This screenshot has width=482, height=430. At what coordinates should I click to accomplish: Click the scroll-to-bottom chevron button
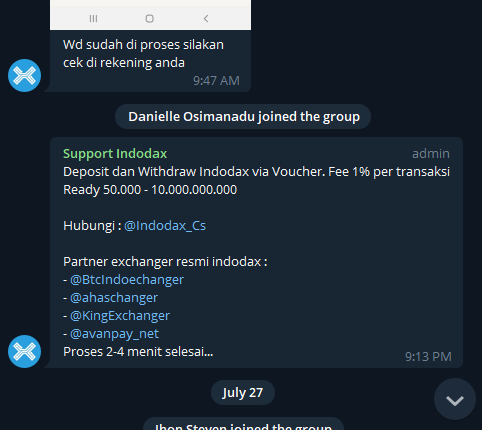coord(455,399)
